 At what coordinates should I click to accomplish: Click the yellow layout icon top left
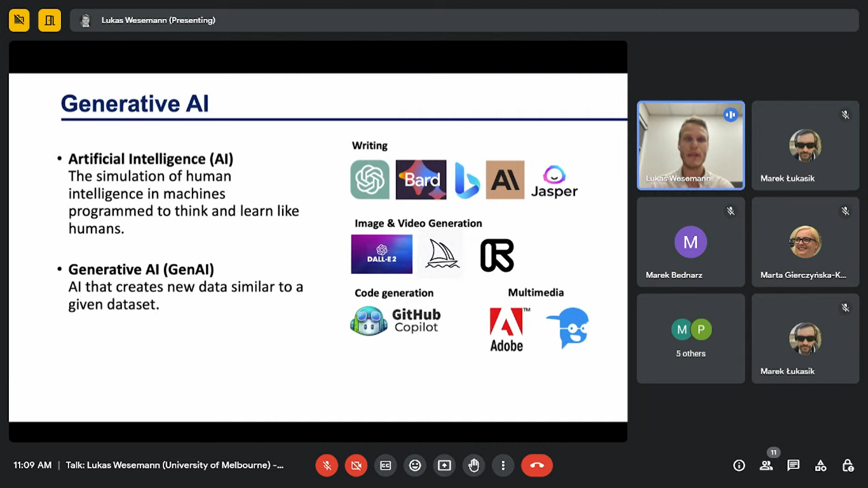click(50, 20)
